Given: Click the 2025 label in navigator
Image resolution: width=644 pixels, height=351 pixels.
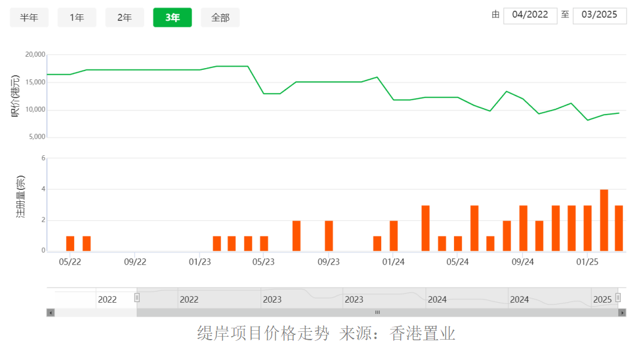Looking at the screenshot, I should click(x=603, y=300).
